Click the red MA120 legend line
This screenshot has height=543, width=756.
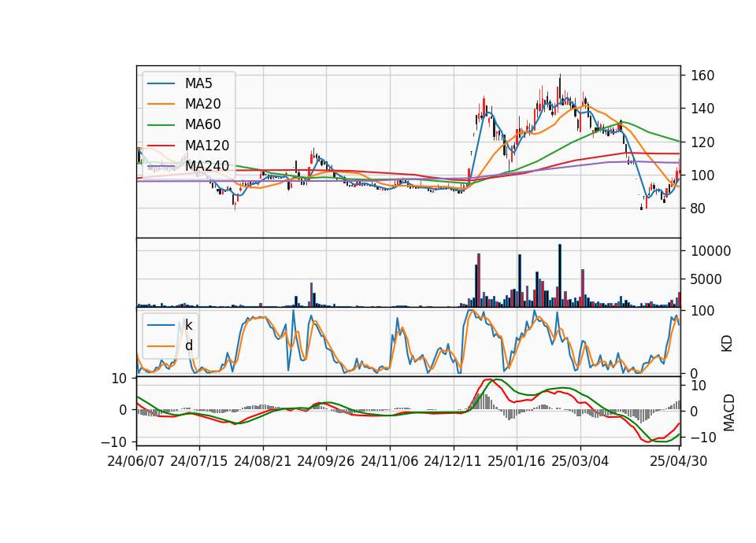click(161, 146)
